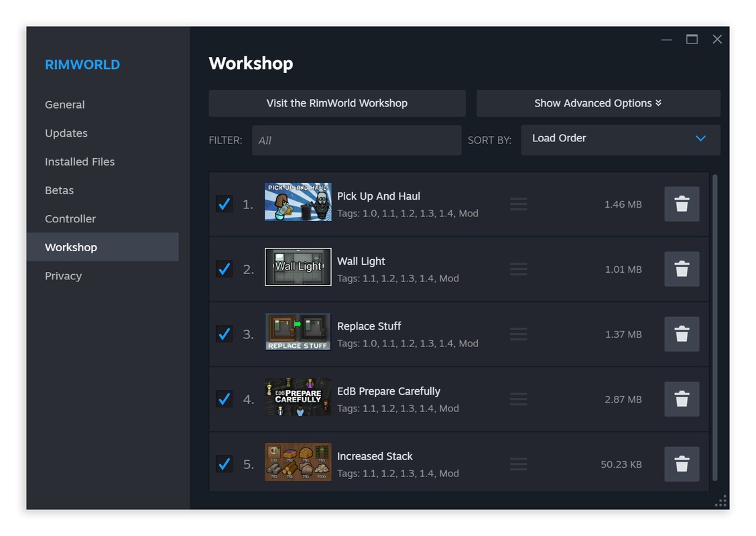Disable the Pick Up And Haul mod
Screen dimensions: 756x536
pos(224,204)
